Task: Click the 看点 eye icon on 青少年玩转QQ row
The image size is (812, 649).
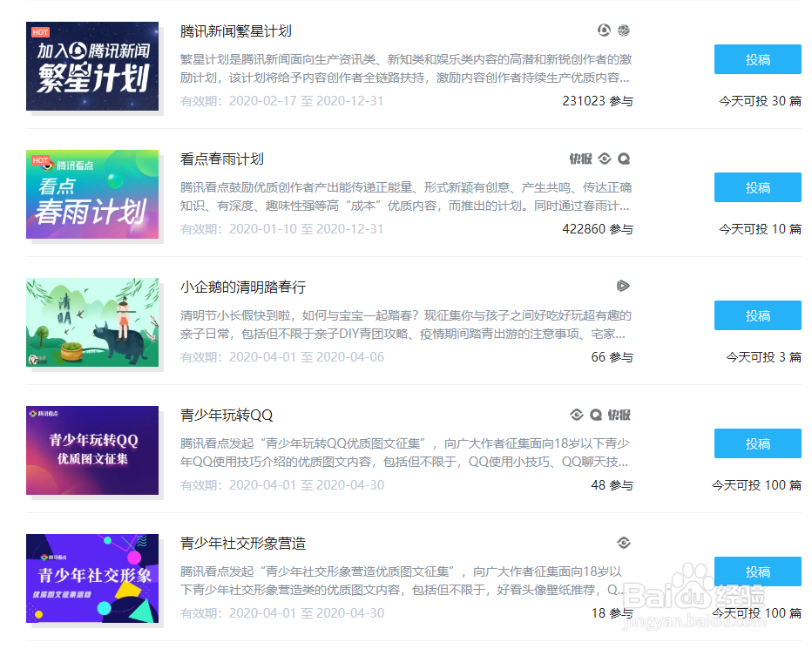Action: (577, 415)
